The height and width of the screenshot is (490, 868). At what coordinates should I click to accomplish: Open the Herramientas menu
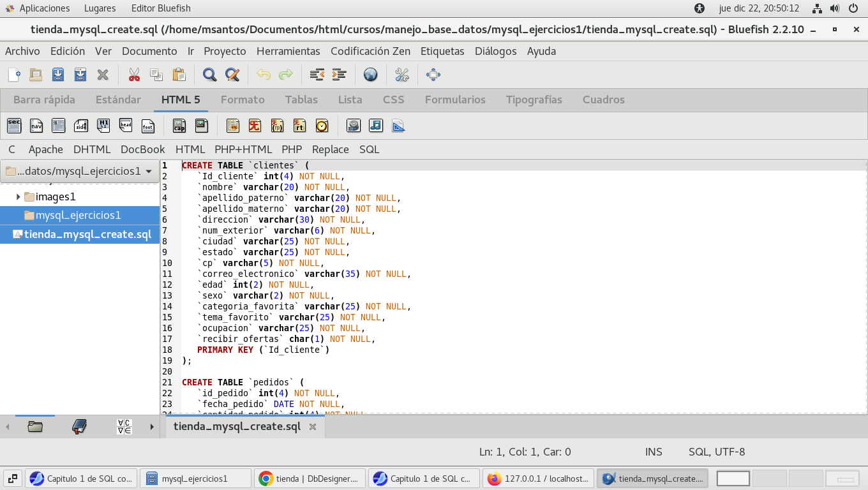[x=288, y=51]
